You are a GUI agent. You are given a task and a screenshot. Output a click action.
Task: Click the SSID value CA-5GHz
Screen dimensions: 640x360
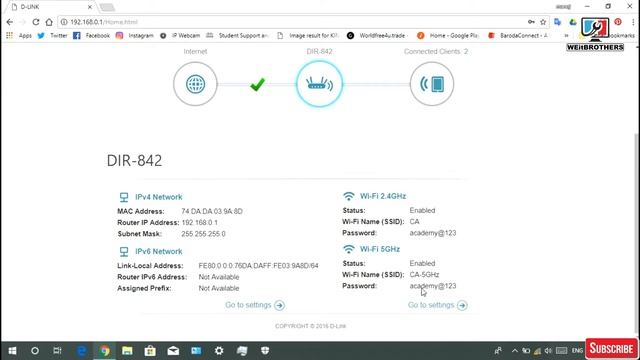[x=424, y=275]
